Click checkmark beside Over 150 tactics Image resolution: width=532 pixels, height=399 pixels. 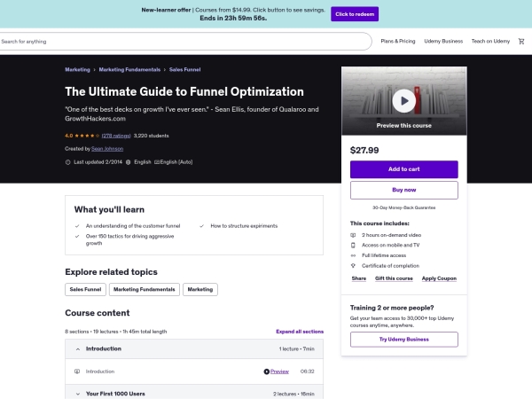click(77, 237)
